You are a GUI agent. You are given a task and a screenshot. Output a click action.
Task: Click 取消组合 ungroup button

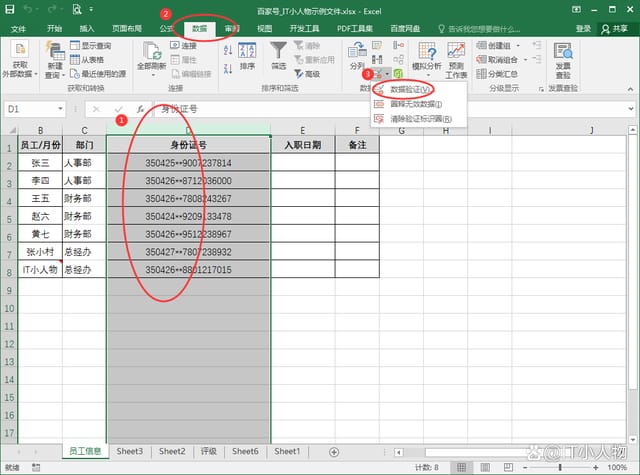pyautogui.click(x=497, y=60)
